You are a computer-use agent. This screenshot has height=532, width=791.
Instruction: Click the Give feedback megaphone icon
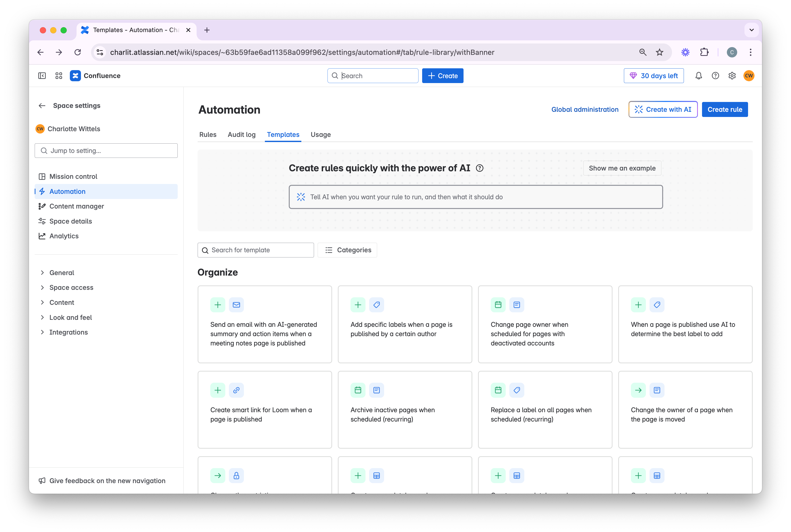[42, 481]
